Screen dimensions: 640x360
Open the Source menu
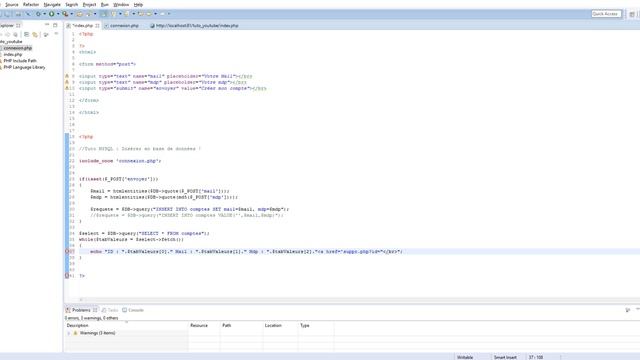click(11, 4)
